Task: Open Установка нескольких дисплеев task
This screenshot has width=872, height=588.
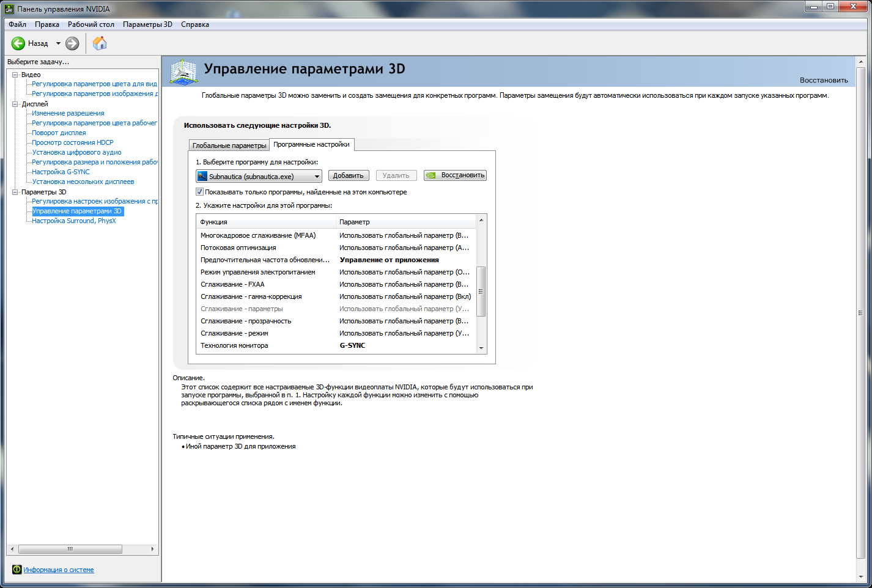Action: (x=83, y=182)
